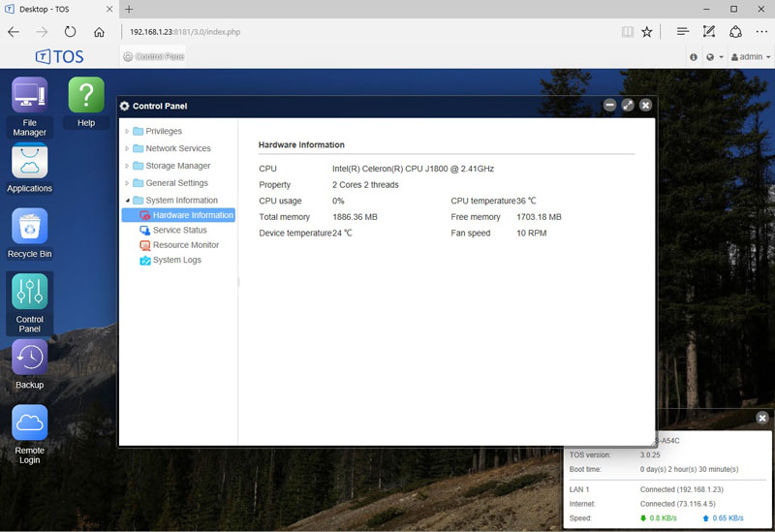Open the Help desktop icon

[x=86, y=96]
